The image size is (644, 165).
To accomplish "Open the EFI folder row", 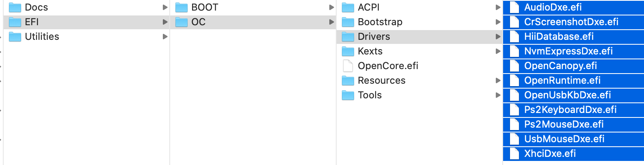I will (86, 22).
